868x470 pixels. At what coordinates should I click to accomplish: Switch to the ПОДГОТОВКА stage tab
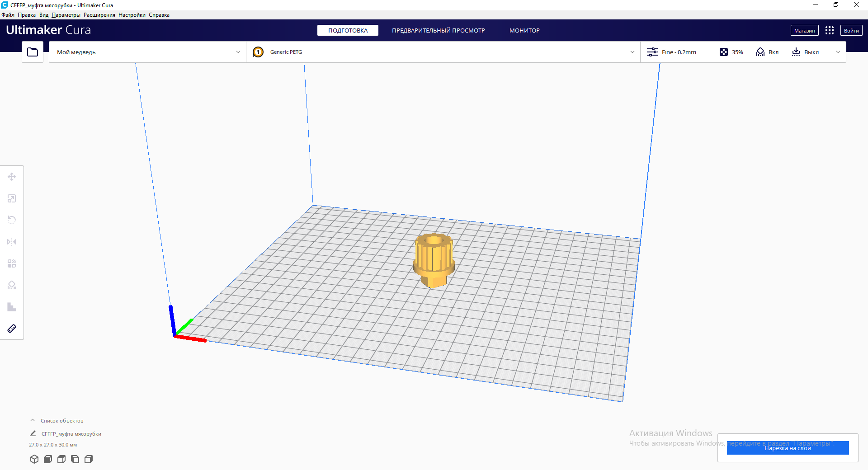tap(348, 30)
